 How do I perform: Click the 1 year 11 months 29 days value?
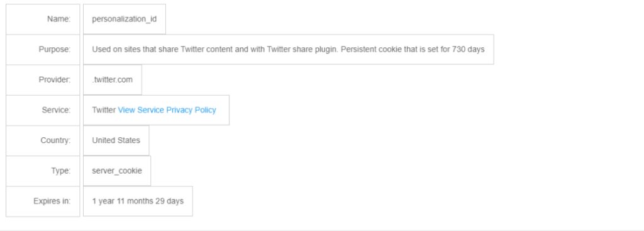tap(138, 201)
